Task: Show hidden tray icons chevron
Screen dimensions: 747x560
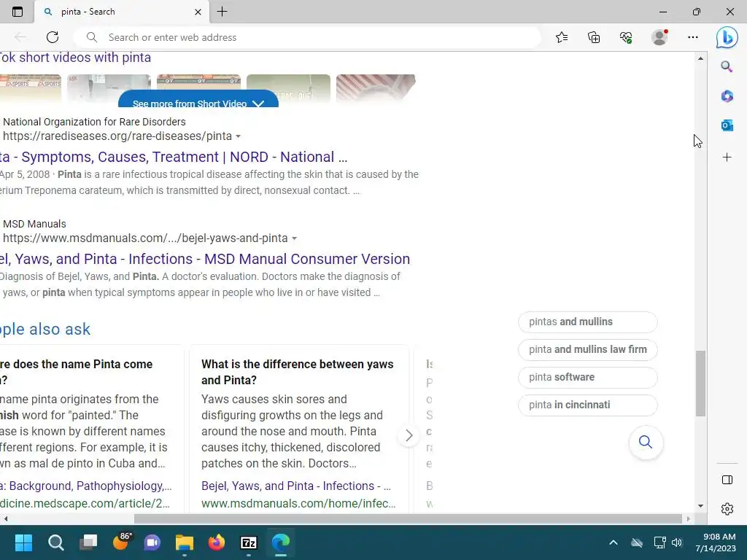Action: [x=613, y=542]
